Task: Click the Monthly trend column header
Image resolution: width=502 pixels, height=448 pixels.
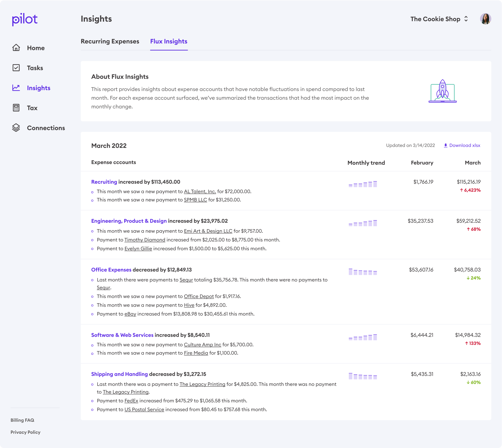Action: pyautogui.click(x=366, y=163)
